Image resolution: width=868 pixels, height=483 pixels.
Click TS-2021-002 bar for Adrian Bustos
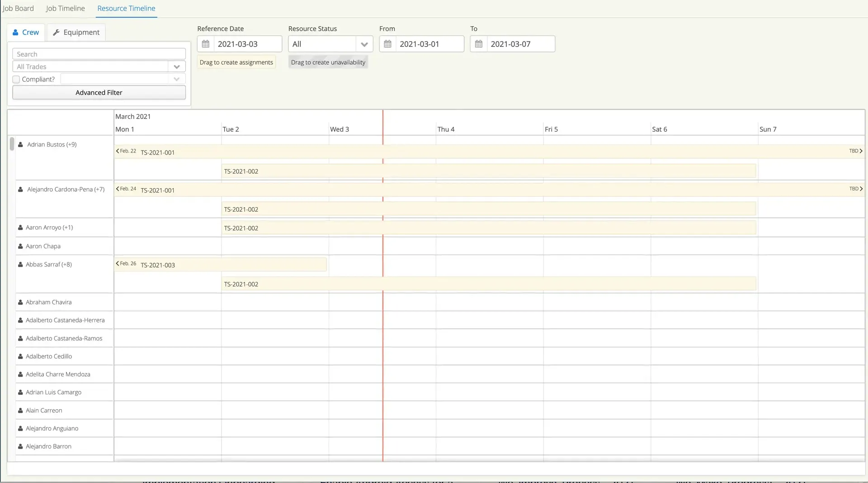pos(489,171)
